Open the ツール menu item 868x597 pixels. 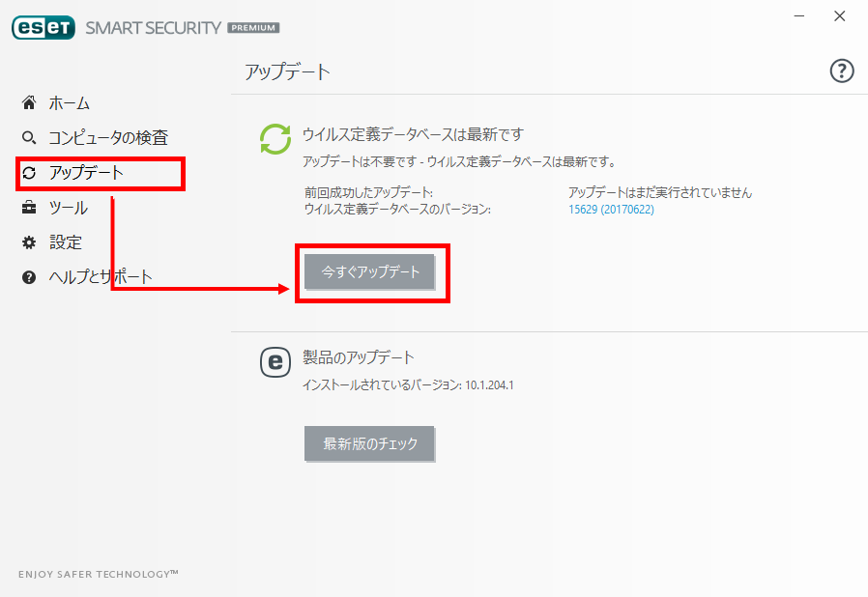click(x=68, y=208)
